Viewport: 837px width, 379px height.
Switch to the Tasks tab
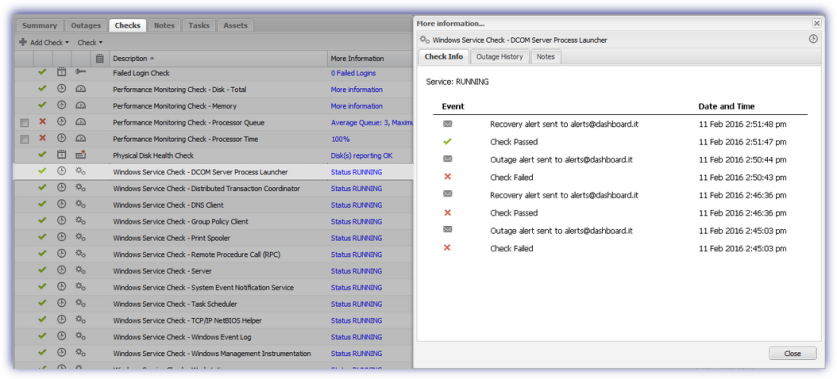tap(199, 26)
